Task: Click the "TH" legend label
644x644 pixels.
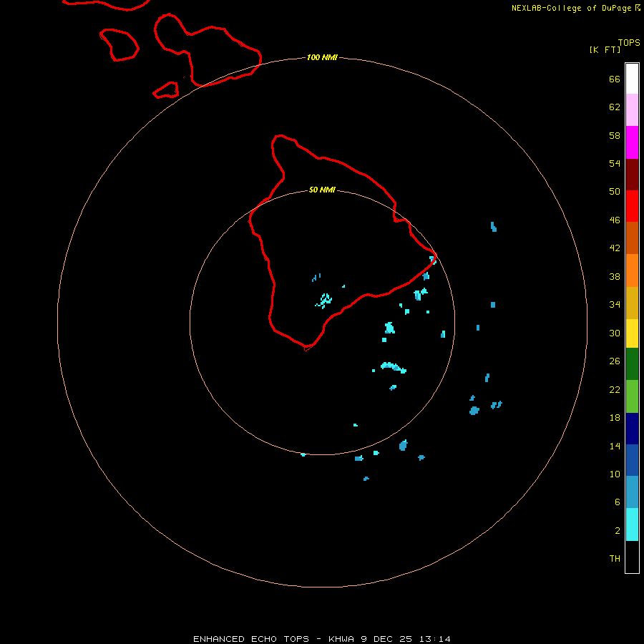Action: pyautogui.click(x=615, y=559)
